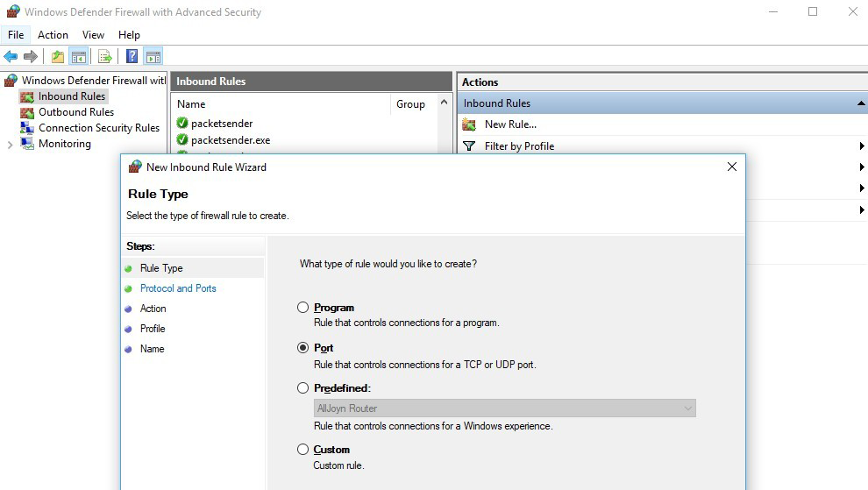Click the Back arrow toolbar icon
This screenshot has height=490, width=868.
[11, 56]
